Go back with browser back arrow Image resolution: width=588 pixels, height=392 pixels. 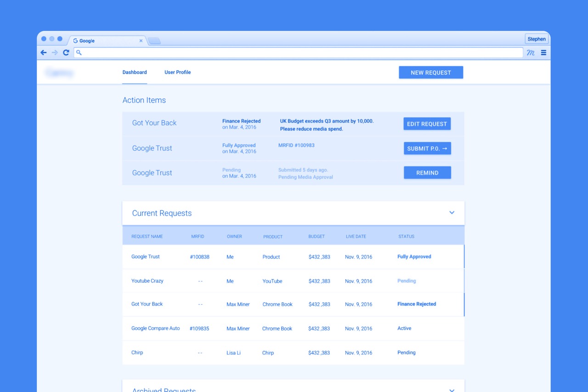(44, 53)
